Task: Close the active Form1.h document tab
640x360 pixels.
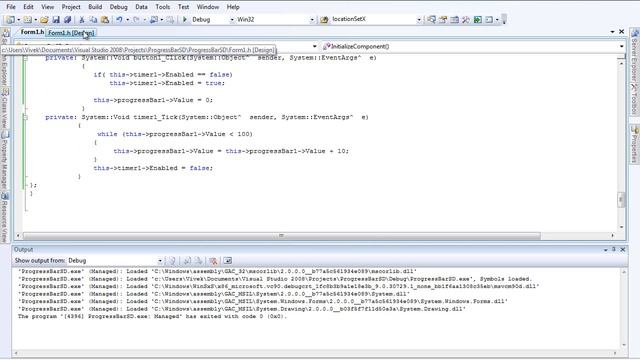Action: click(x=621, y=31)
